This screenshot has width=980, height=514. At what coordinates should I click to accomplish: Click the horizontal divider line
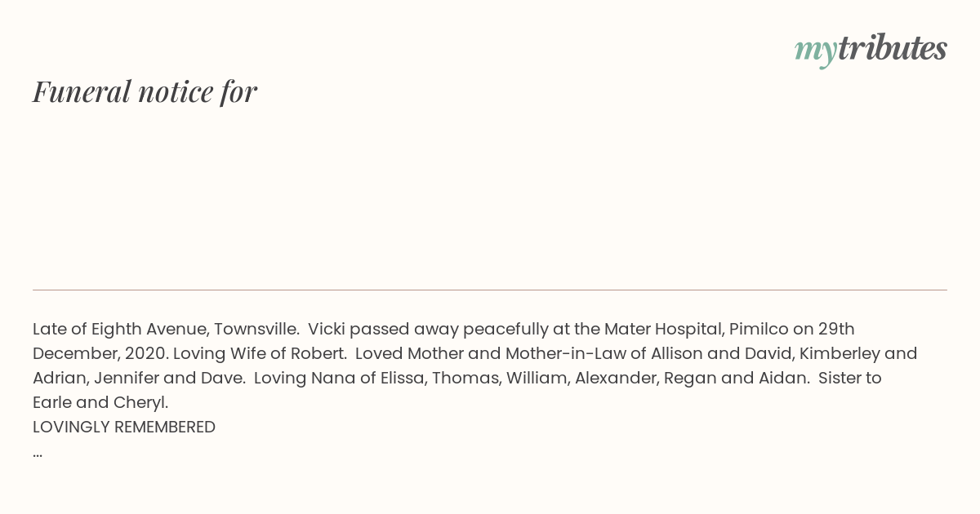click(490, 290)
